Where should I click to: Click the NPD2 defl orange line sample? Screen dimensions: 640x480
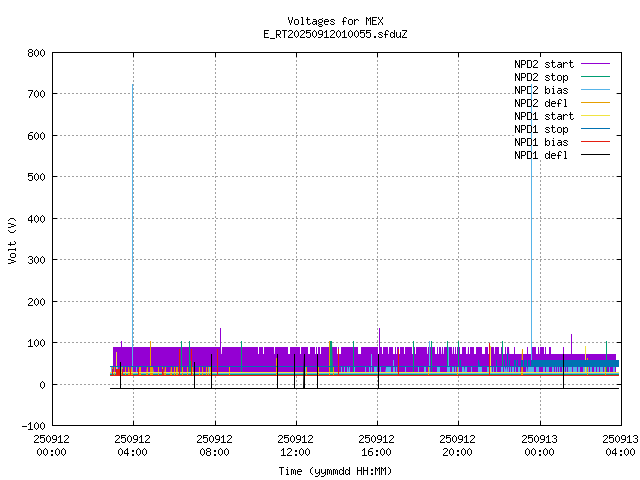[594, 103]
